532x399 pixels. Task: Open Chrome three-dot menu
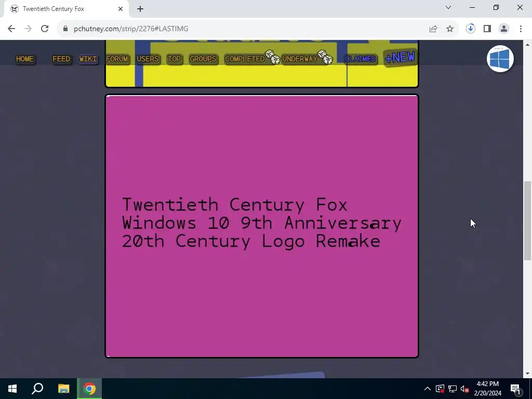coord(521,29)
